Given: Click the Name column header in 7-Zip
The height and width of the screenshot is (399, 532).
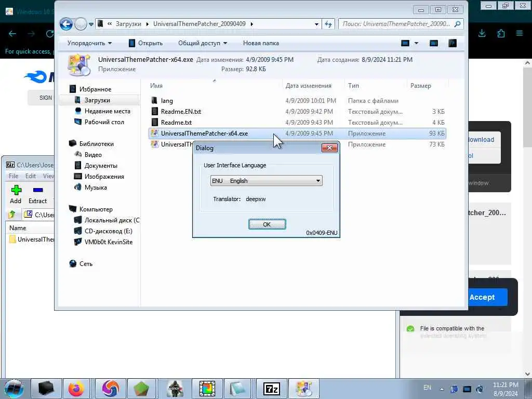Looking at the screenshot, I should 18,228.
